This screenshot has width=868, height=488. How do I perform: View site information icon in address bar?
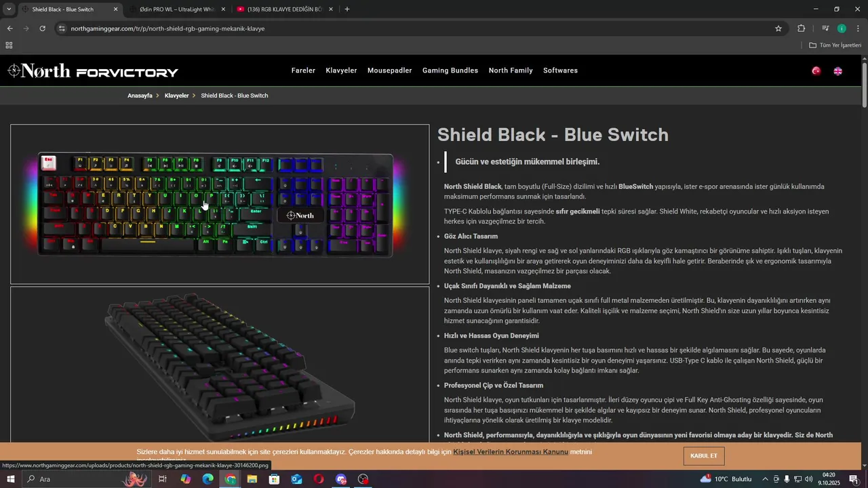coord(62,28)
